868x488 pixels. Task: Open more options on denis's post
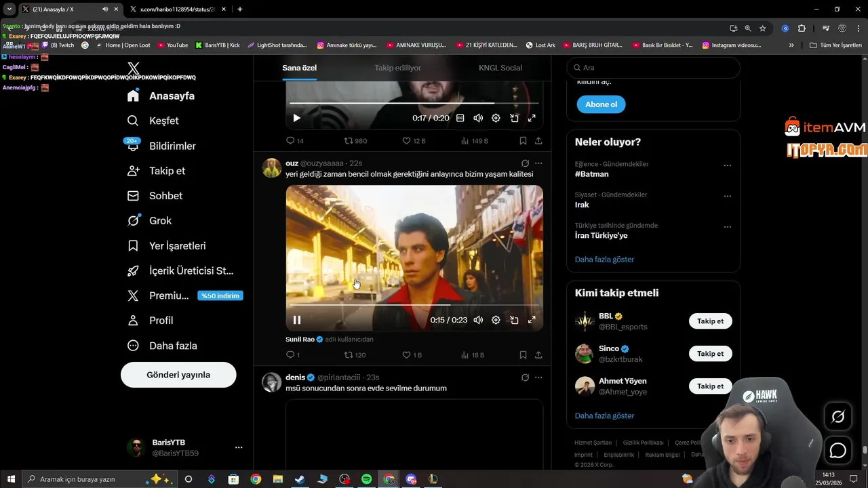tap(538, 378)
